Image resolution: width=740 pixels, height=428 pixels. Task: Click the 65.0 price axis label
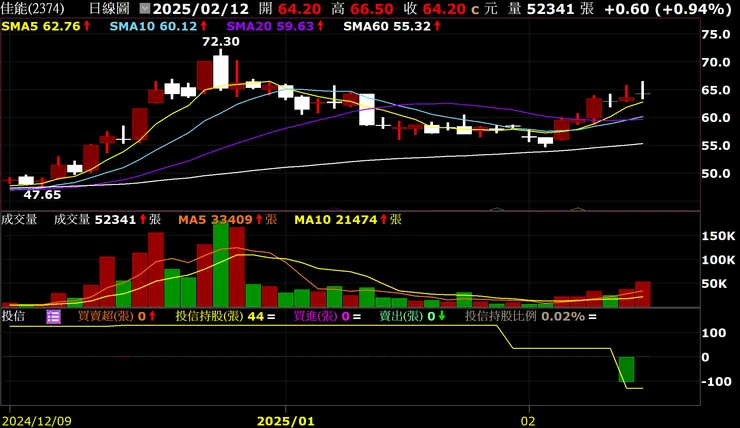click(x=716, y=90)
